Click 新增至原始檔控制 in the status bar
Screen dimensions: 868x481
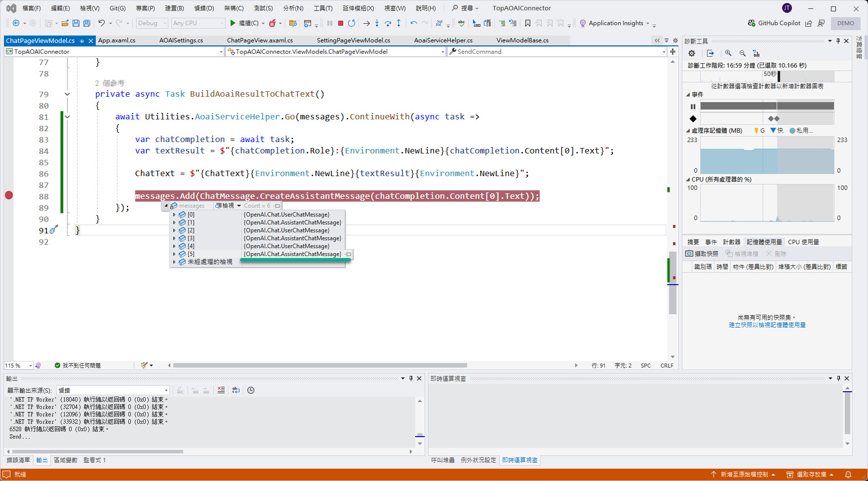pos(744,475)
